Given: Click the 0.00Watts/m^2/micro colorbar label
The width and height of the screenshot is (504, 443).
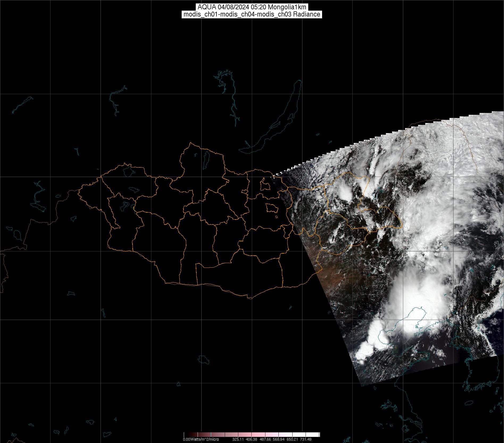Looking at the screenshot, I should pyautogui.click(x=201, y=440).
